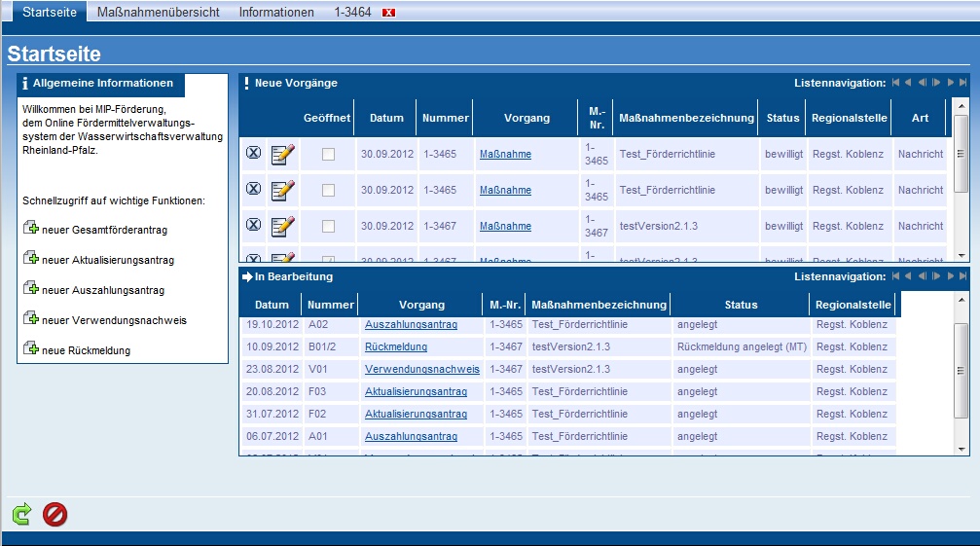Go to next page in In Bearbeitung navigation
980x546 pixels.
950,276
